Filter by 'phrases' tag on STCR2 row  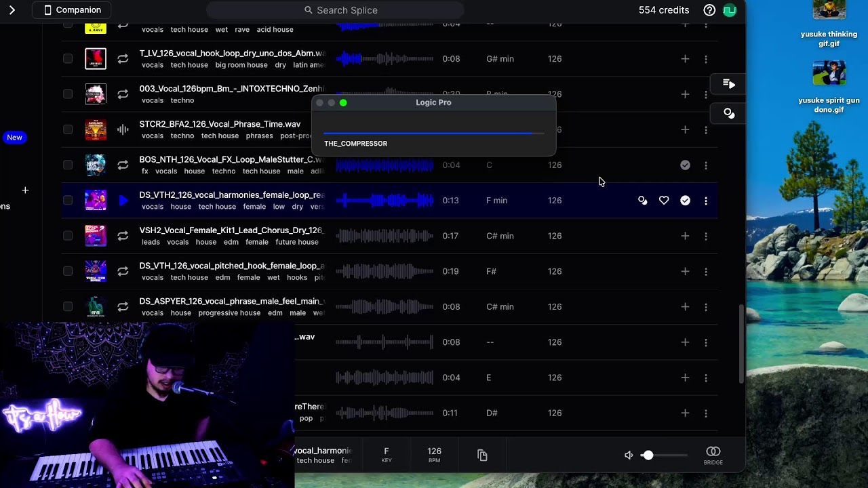[x=260, y=136]
